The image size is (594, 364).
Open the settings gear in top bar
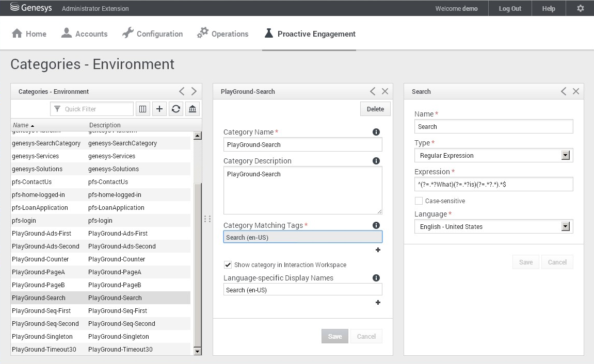pos(581,8)
